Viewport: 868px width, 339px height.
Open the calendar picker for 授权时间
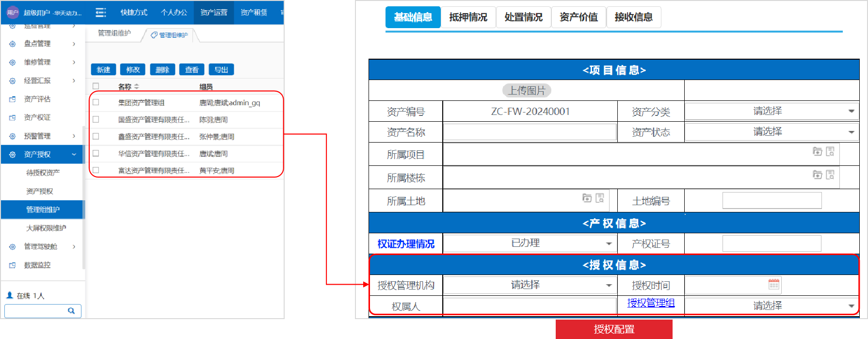point(774,284)
